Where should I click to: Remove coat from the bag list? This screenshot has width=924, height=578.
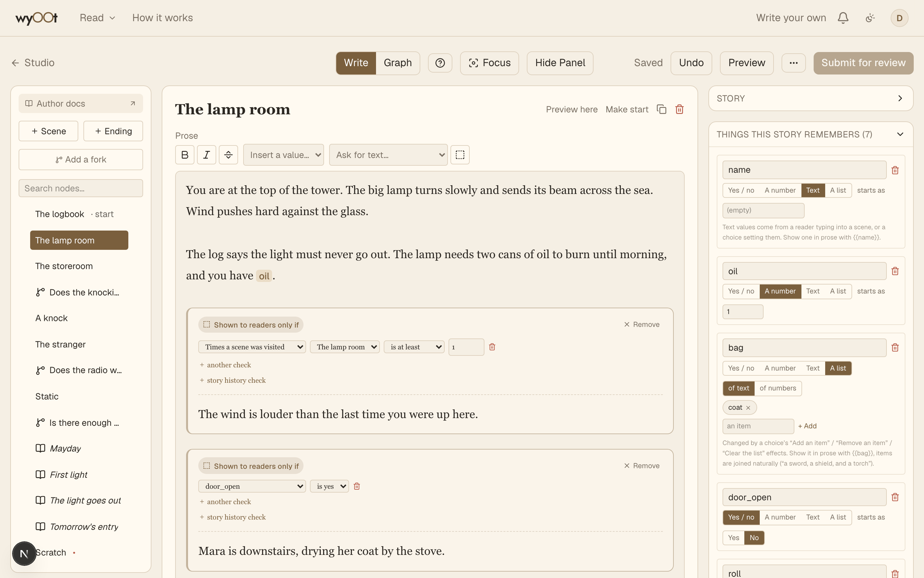748,407
